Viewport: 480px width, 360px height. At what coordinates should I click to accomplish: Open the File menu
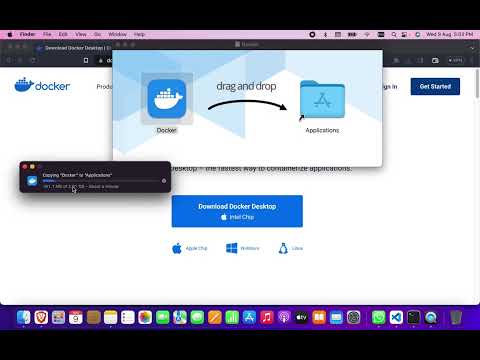pos(47,34)
